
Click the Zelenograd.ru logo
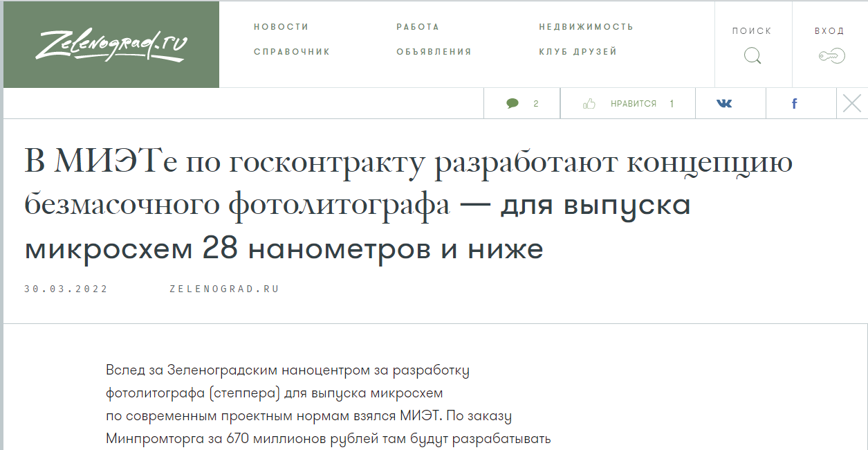click(x=111, y=46)
